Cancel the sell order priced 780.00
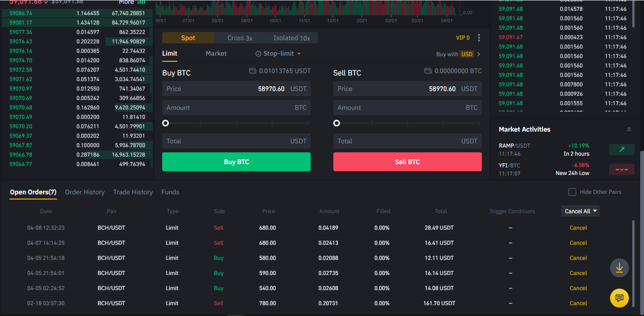The image size is (644, 316). click(x=578, y=303)
